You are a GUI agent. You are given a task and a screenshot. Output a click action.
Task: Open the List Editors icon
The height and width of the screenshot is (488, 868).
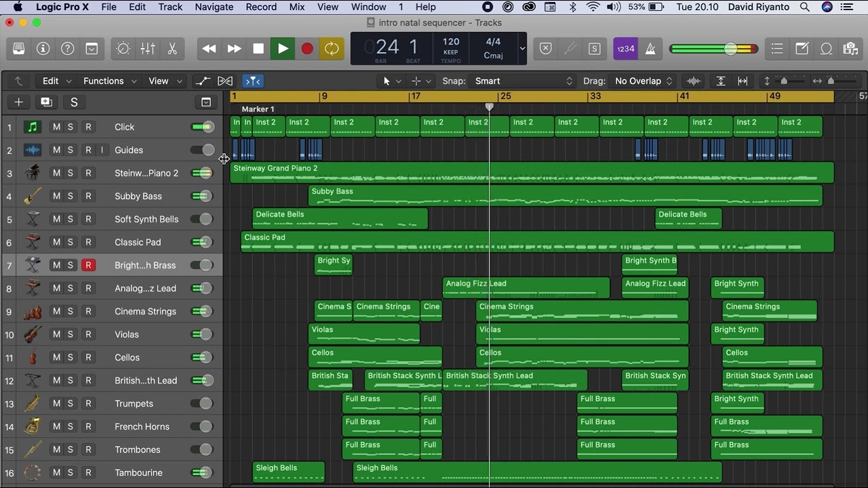tap(777, 49)
